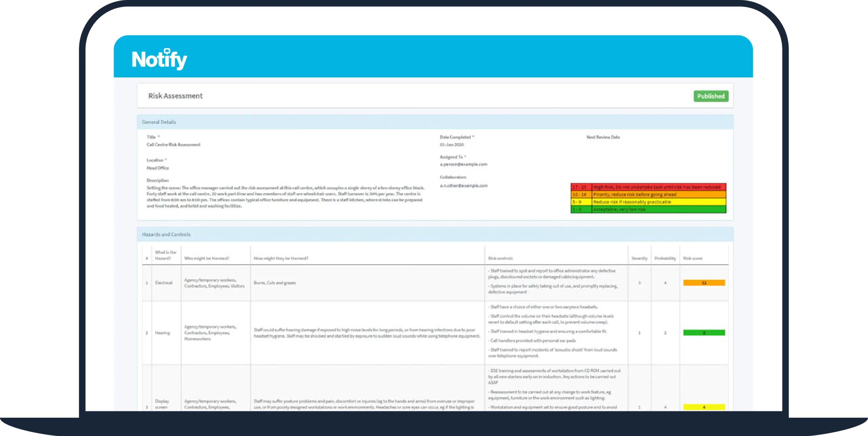Select the Electrical hazard in row 1
Screen dimensions: 868x436
(164, 283)
